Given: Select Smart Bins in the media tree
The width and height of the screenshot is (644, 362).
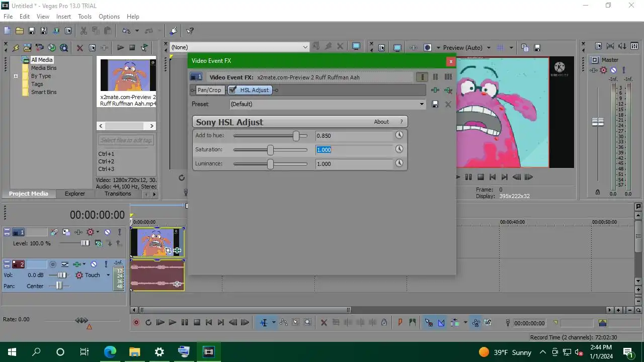Looking at the screenshot, I should tap(44, 92).
